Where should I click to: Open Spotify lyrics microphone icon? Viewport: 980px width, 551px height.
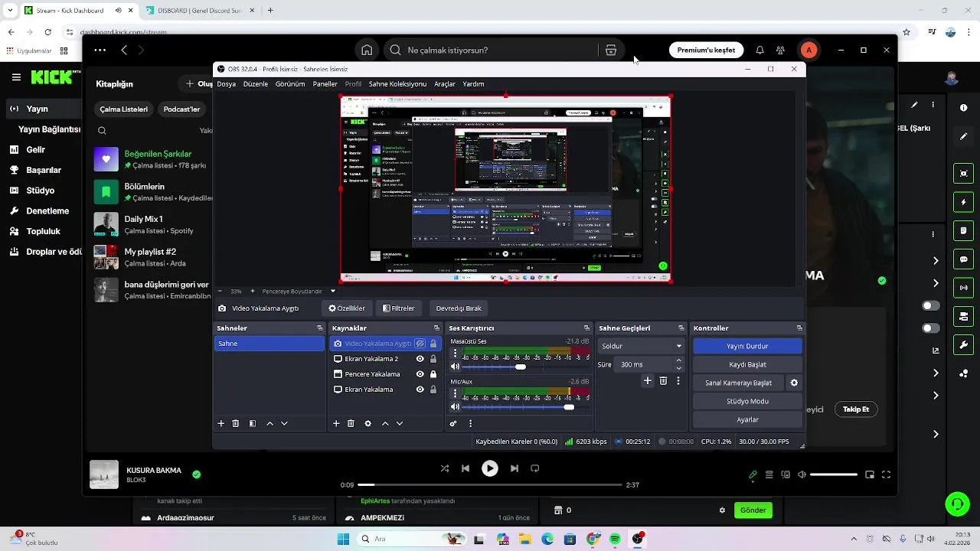point(753,474)
